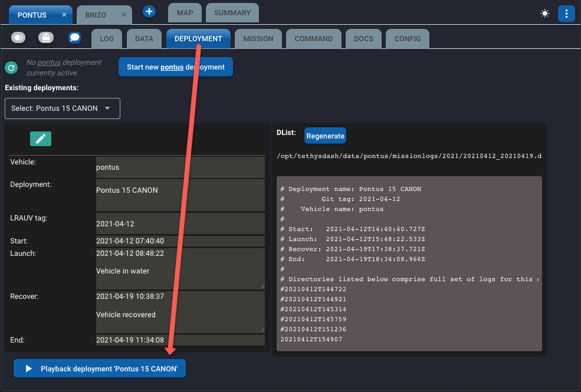Play back deployment 'Pontus 15 CANON'
Image resolution: width=581 pixels, height=392 pixels.
click(100, 368)
